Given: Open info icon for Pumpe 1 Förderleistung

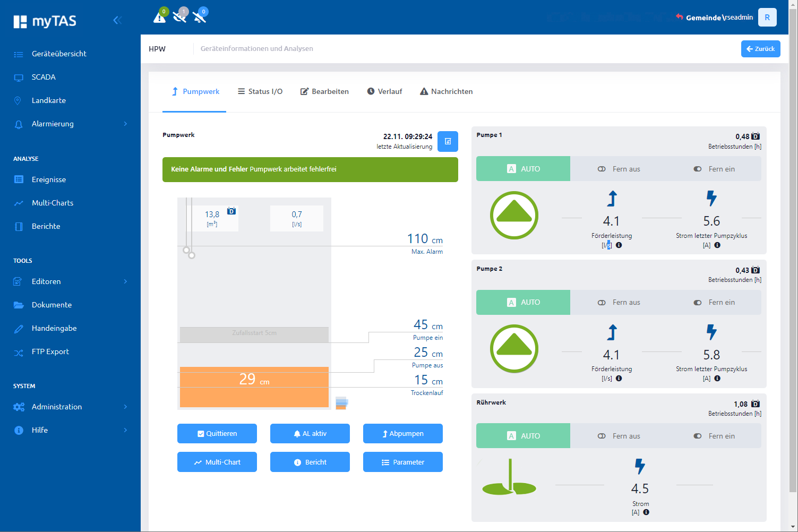Looking at the screenshot, I should click(x=619, y=245).
